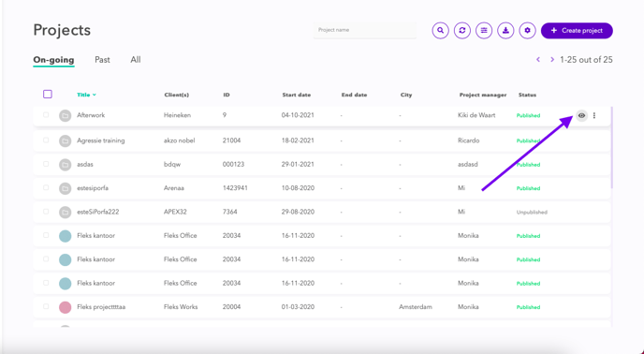This screenshot has height=354, width=644.
Task: Open the filter sliders icon
Action: point(484,30)
